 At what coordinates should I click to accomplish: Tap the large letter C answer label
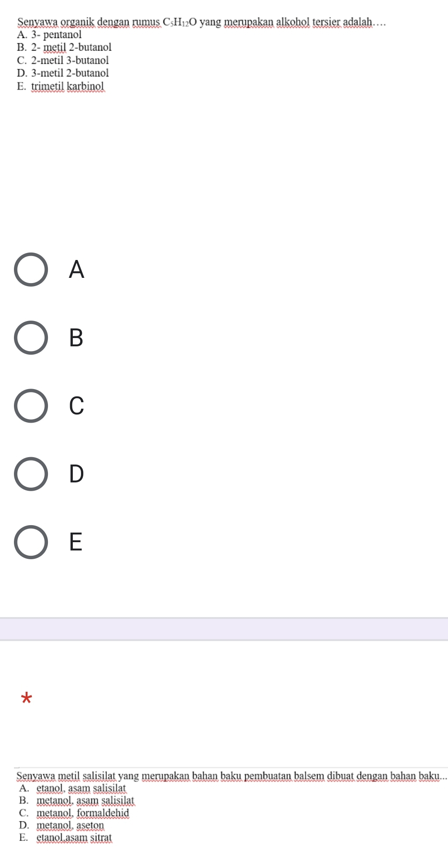pos(76,406)
